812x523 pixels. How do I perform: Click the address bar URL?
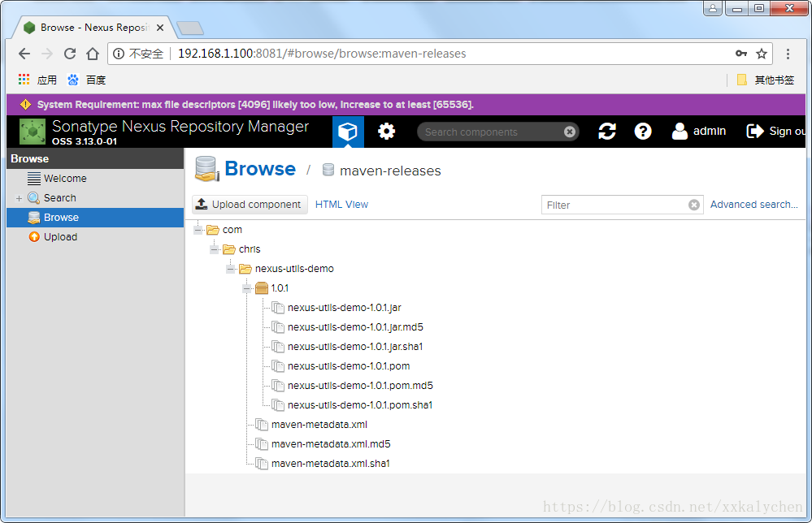coord(322,54)
